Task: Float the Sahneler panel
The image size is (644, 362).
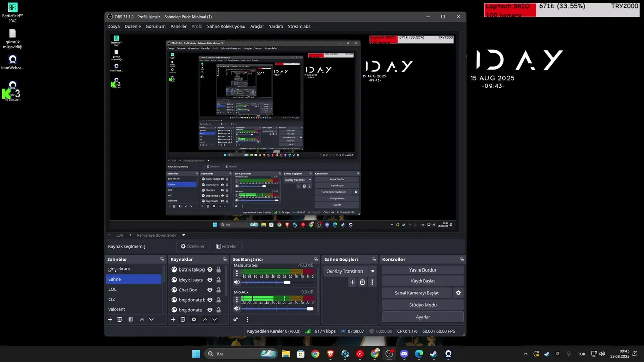Action: click(163, 259)
